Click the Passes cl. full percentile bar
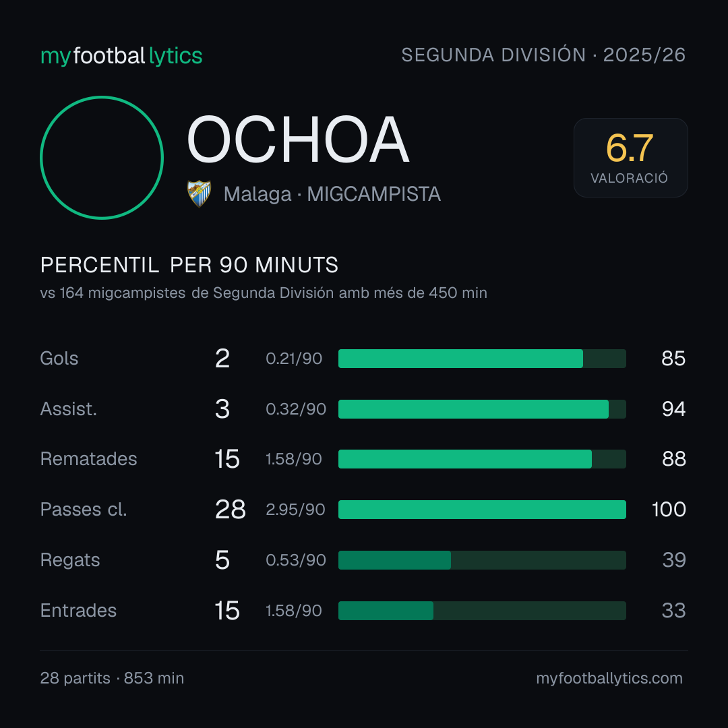This screenshot has height=728, width=728. click(x=482, y=510)
